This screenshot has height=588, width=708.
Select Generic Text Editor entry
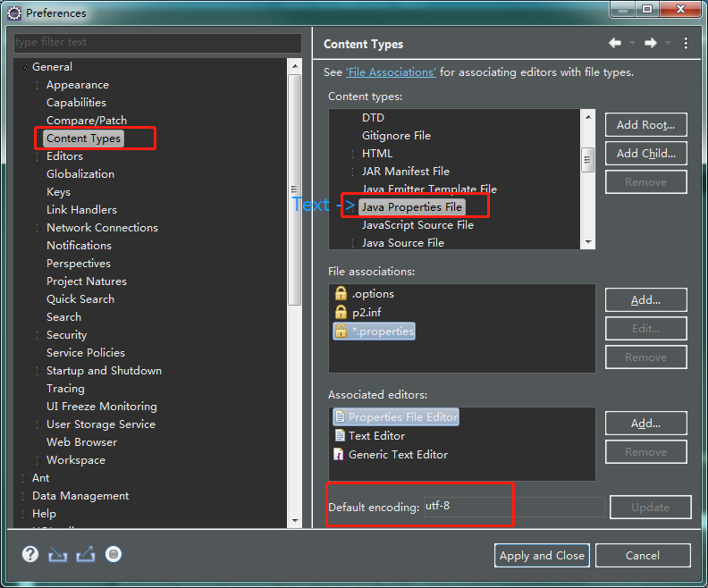tap(391, 455)
